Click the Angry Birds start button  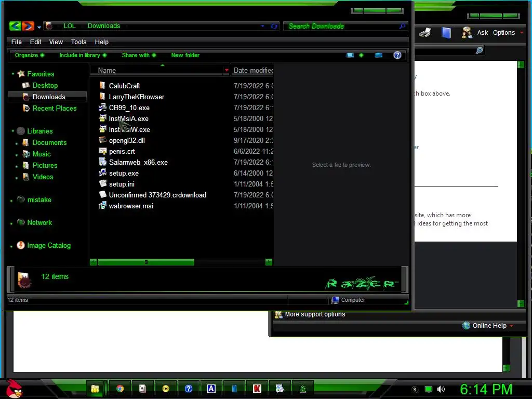(x=14, y=388)
